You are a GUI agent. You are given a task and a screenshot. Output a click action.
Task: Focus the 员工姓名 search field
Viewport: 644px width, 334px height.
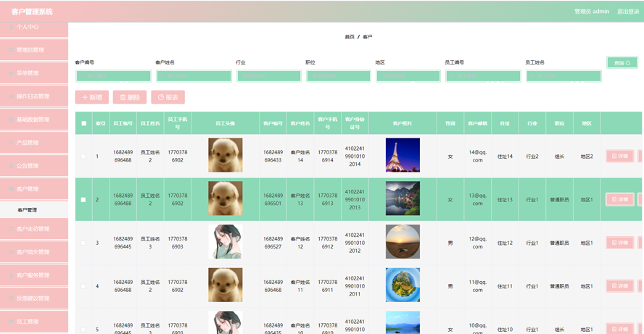[x=563, y=76]
